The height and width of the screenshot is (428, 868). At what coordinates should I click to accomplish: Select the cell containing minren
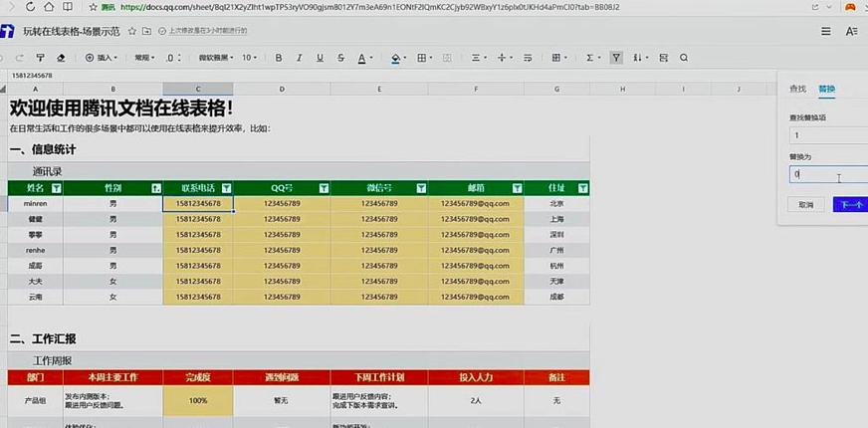coord(36,204)
